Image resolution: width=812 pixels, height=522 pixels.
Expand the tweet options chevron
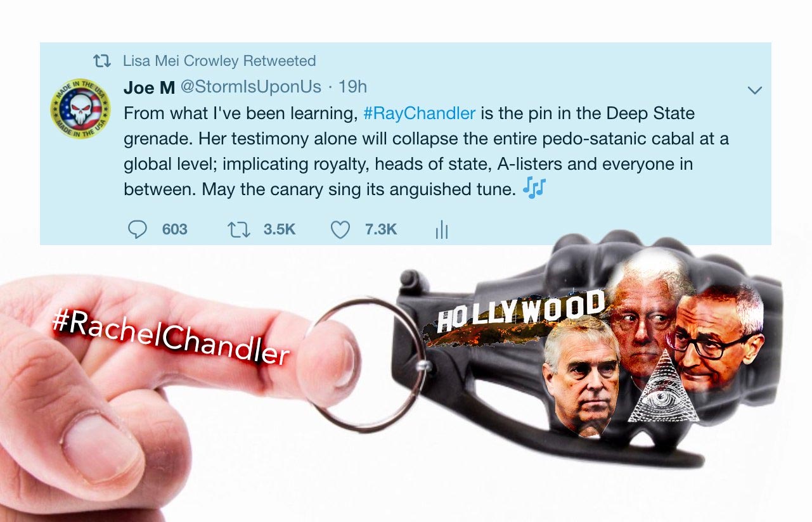pos(754,91)
